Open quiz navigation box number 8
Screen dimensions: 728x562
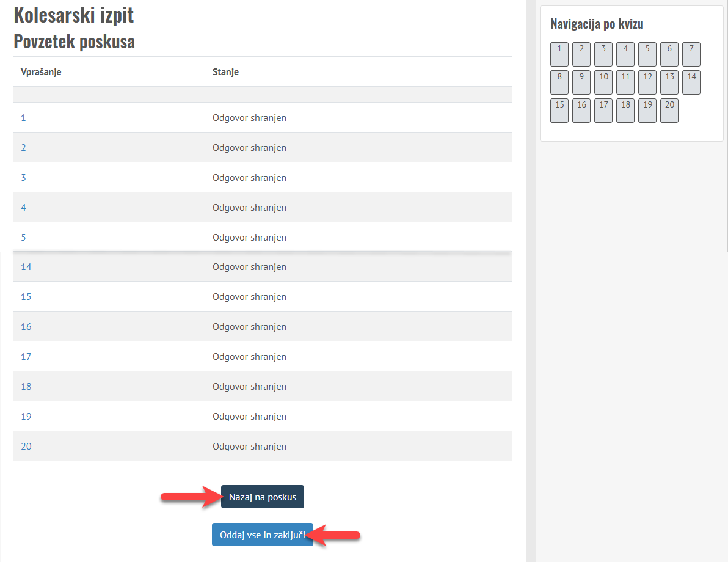click(x=559, y=82)
